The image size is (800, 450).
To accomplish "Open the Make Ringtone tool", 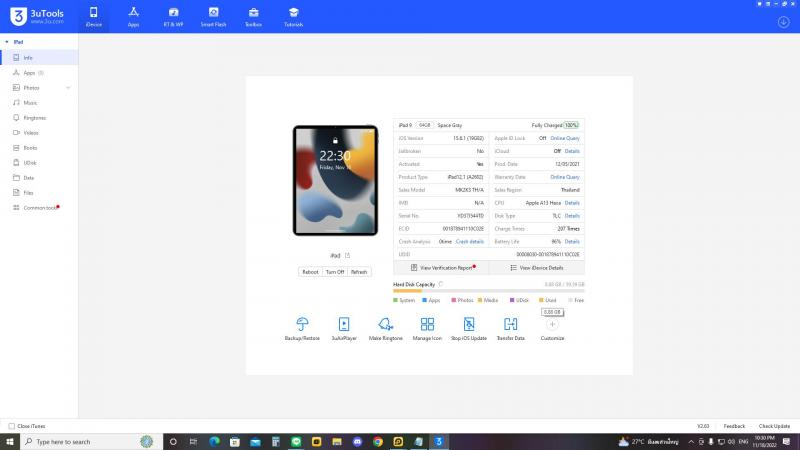I will pyautogui.click(x=385, y=325).
